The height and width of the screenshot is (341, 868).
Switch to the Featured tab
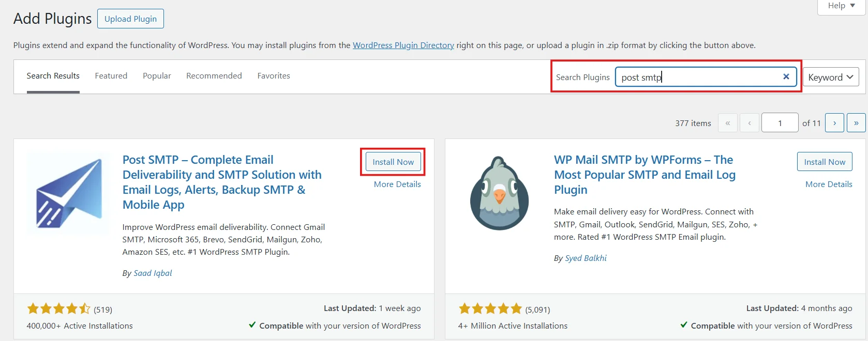click(x=111, y=75)
